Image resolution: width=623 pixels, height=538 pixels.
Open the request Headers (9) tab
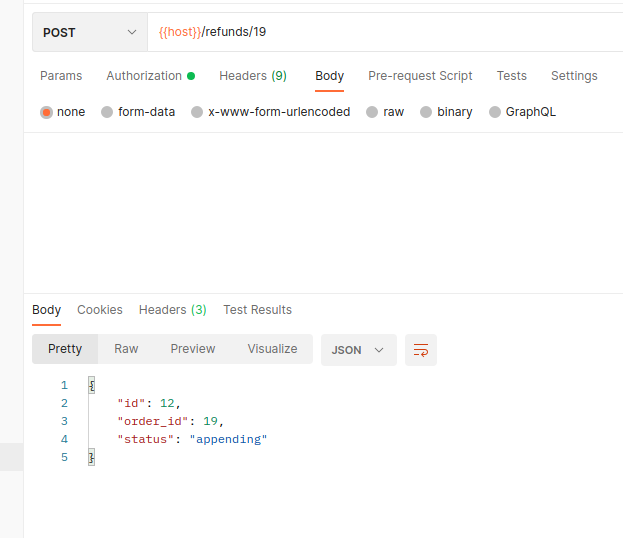(x=253, y=75)
